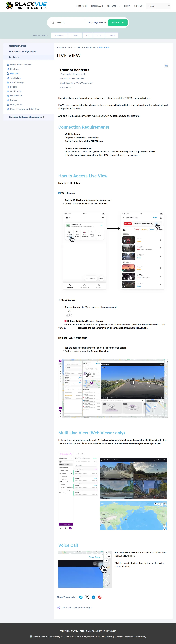
Task: Click the document icon beside More_Firmware Update(FOTA)
Action: point(8,109)
